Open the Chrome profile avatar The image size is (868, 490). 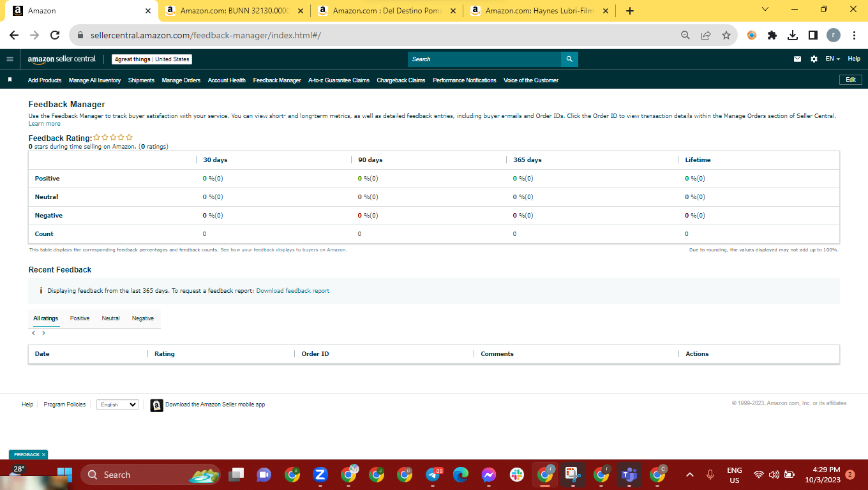click(x=834, y=36)
